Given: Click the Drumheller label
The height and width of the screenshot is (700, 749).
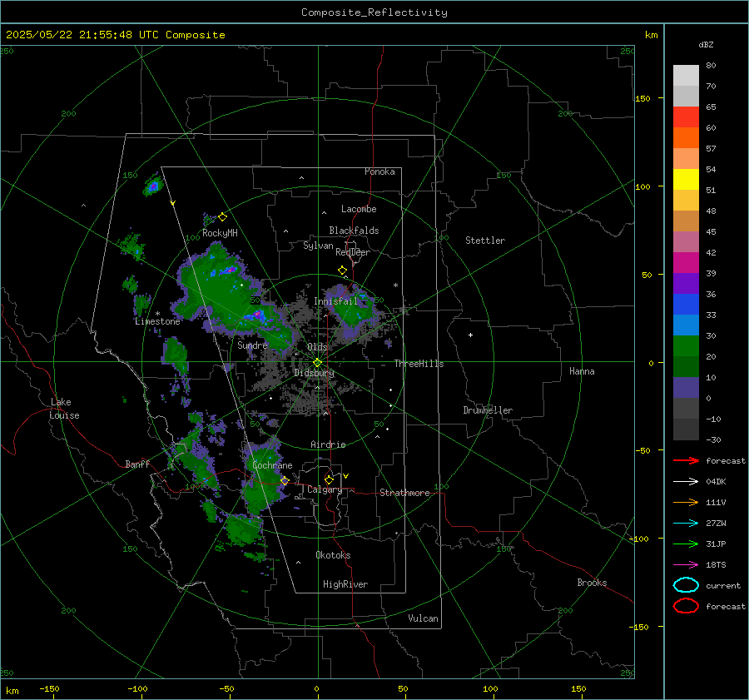Looking at the screenshot, I should (x=488, y=410).
